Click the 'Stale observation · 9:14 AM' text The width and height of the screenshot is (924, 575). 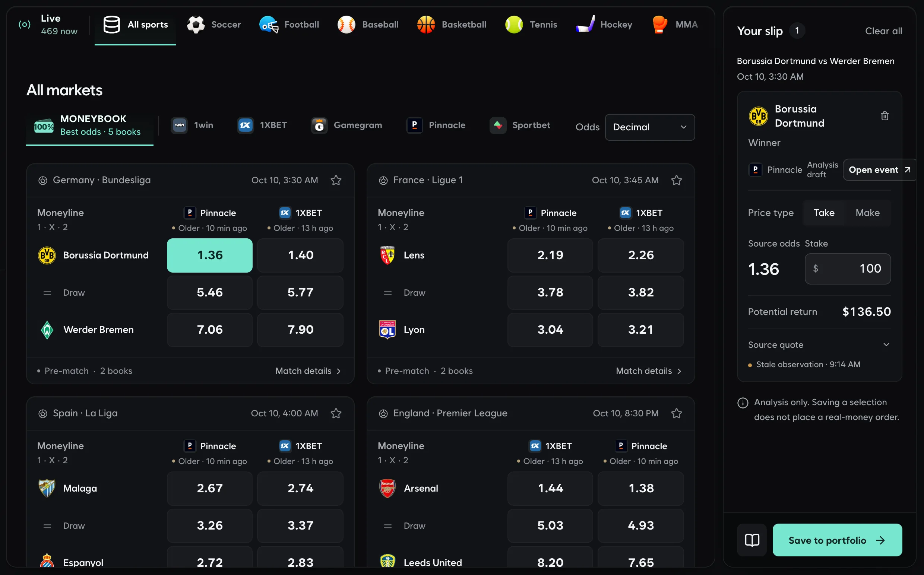808,364
